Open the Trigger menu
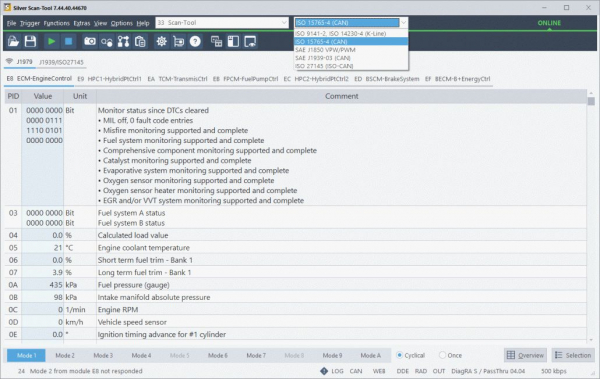This screenshot has height=379, width=600. tap(30, 23)
